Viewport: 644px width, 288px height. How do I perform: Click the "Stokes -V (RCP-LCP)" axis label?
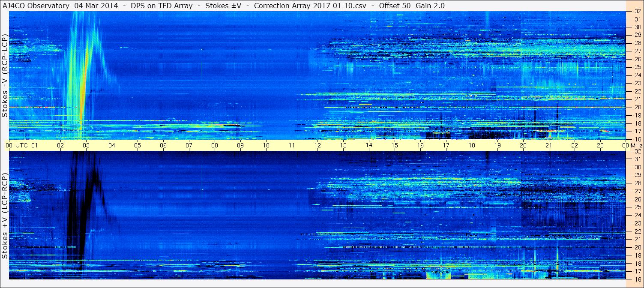pos(5,75)
